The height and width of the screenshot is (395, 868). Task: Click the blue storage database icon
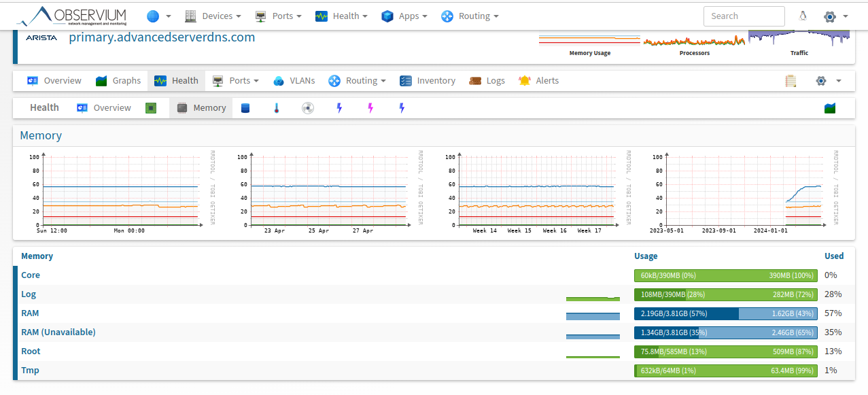coord(245,108)
